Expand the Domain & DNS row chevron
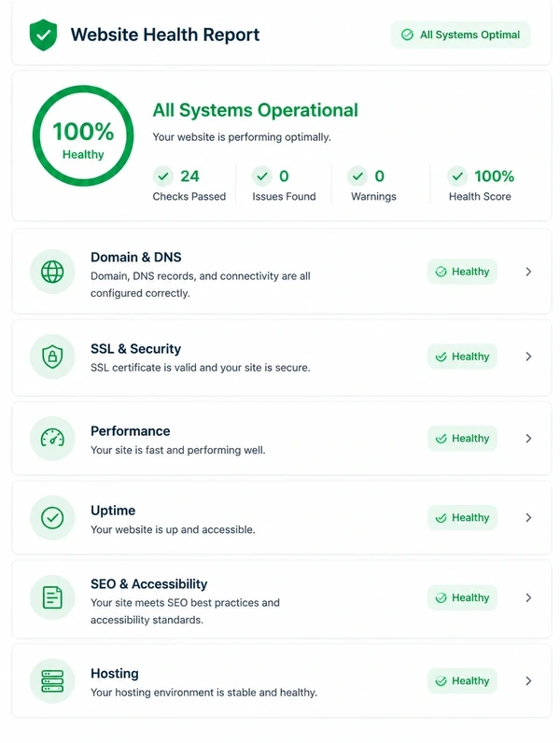This screenshot has width=560, height=743. [528, 272]
